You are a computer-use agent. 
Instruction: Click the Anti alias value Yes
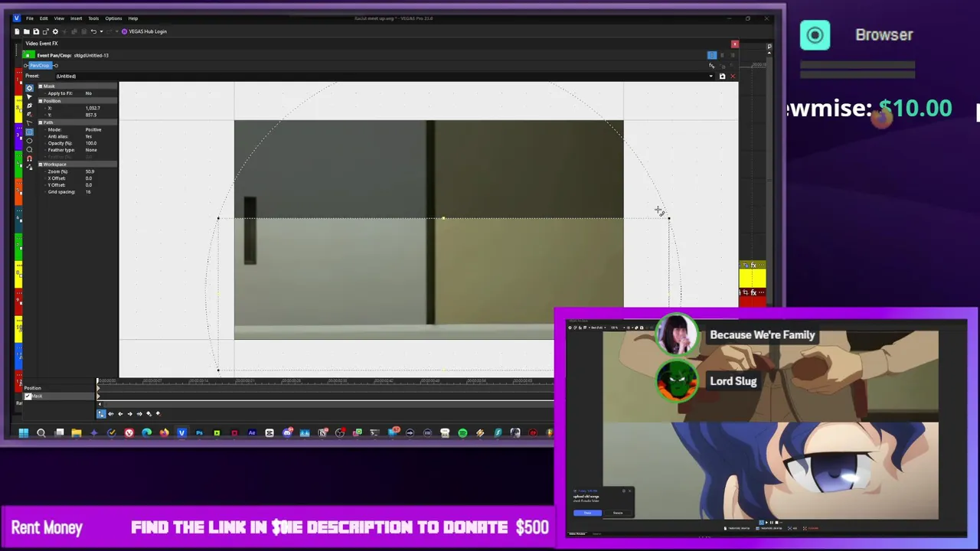(x=88, y=136)
